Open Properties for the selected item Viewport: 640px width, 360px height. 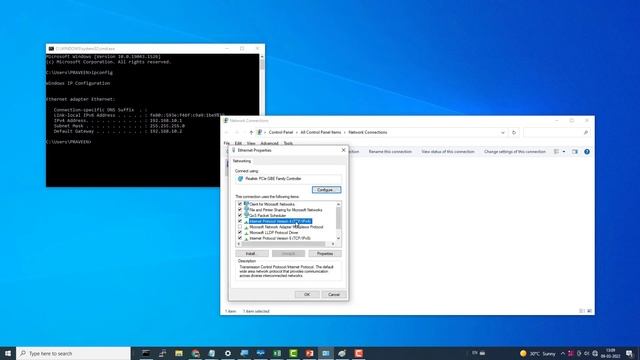tap(325, 253)
